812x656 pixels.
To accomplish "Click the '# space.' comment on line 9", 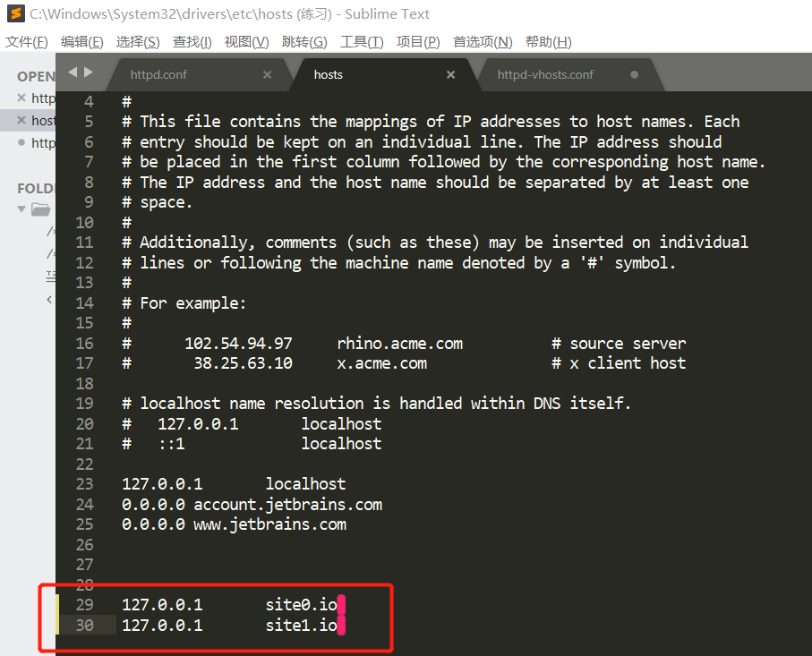I will pyautogui.click(x=157, y=202).
